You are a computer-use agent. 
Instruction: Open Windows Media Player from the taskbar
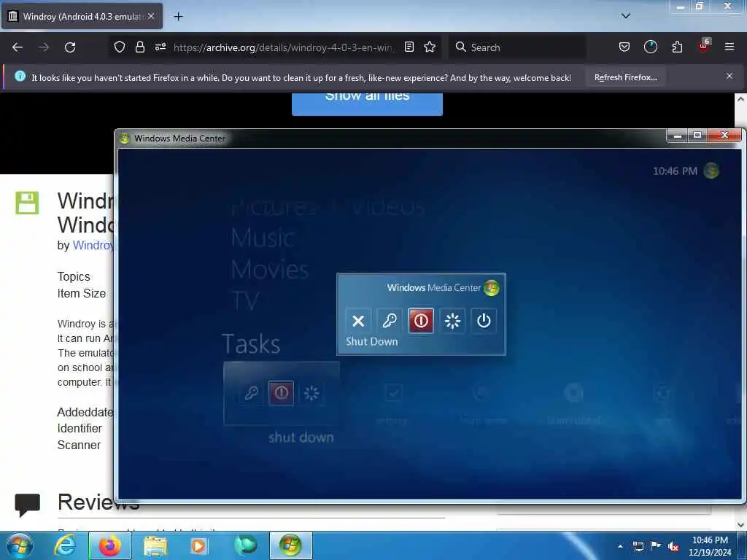coord(198,545)
